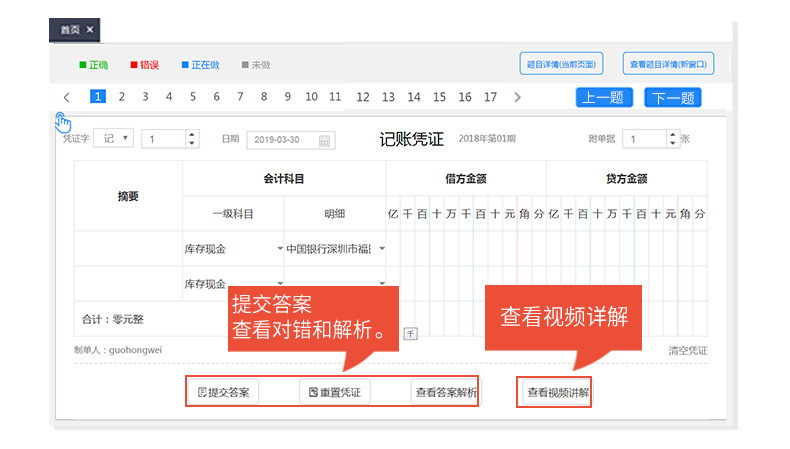This screenshot has height=449, width=790.
Task: Select question number 12
Action: [x=363, y=97]
